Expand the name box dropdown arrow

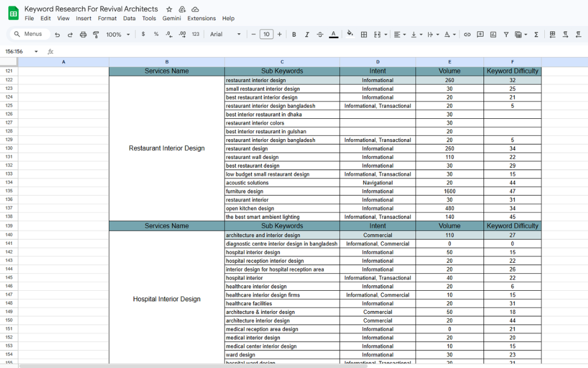click(36, 51)
